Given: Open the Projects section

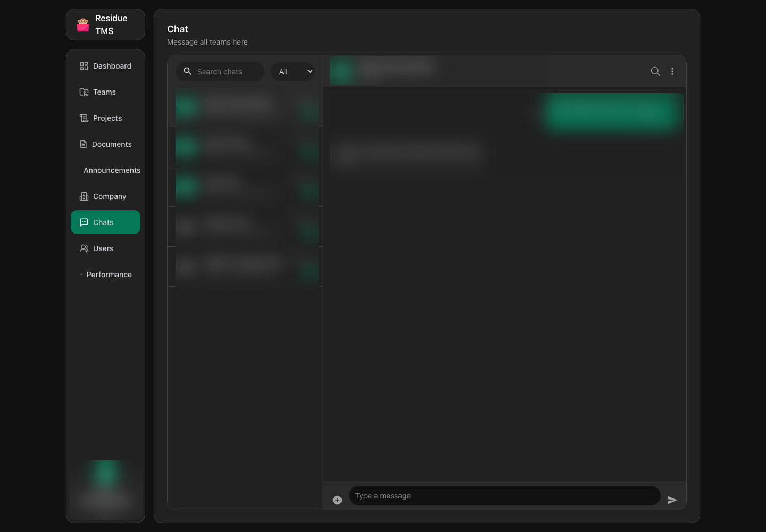Looking at the screenshot, I should (x=105, y=118).
